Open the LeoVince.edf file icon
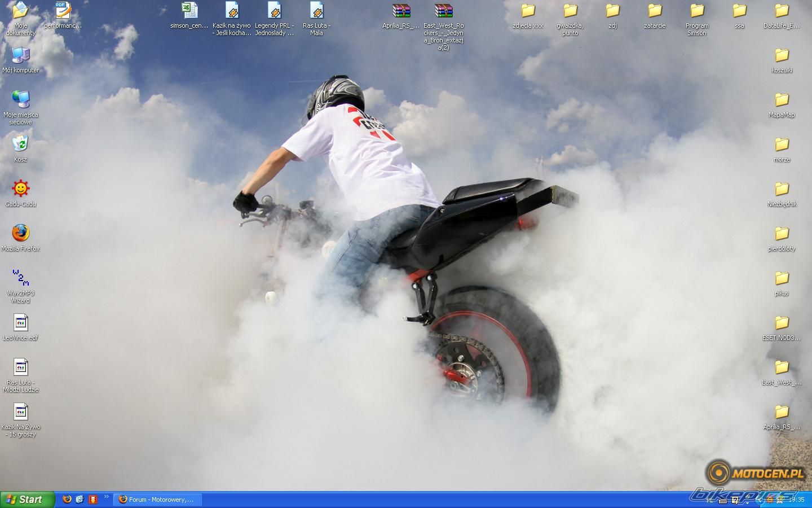This screenshot has width=812, height=508. (x=20, y=322)
